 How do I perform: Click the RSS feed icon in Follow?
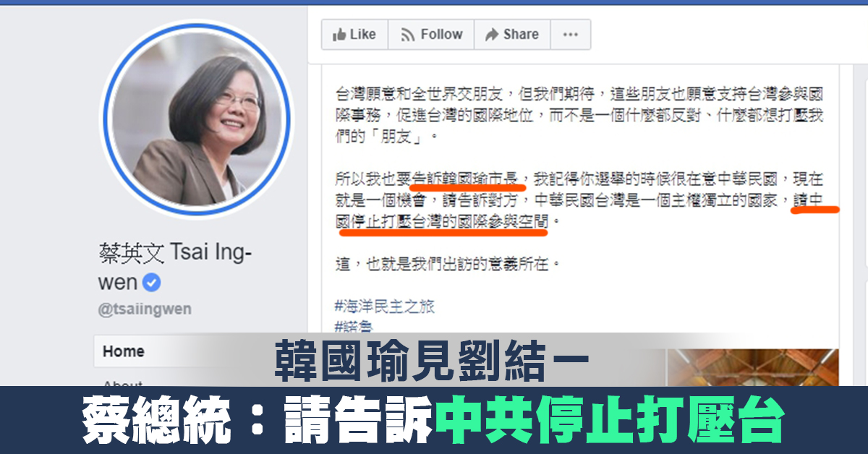(407, 35)
